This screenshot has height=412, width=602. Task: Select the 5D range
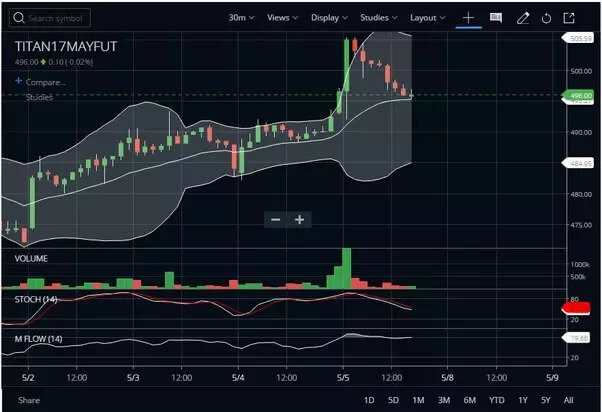[x=393, y=400]
